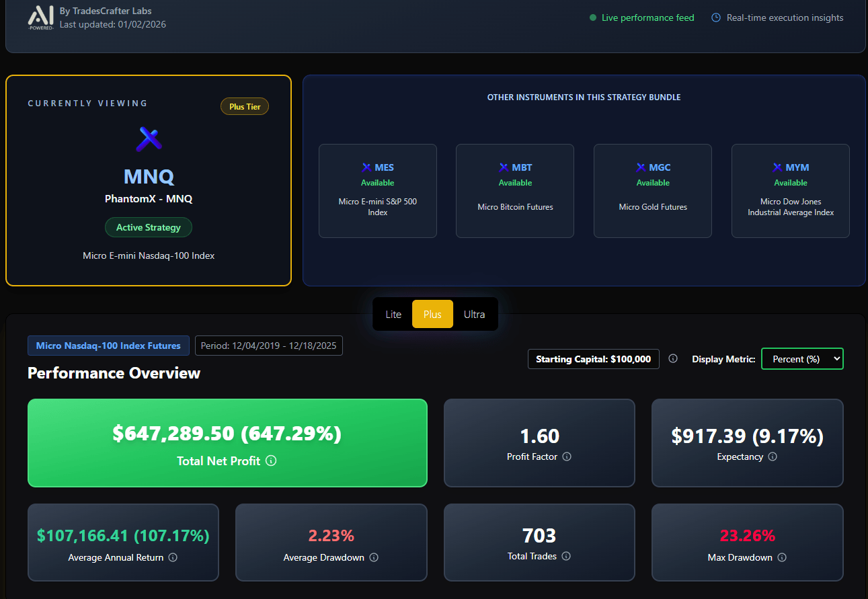Open info icon beside Average Drawdown
The width and height of the screenshot is (868, 599).
[374, 557]
